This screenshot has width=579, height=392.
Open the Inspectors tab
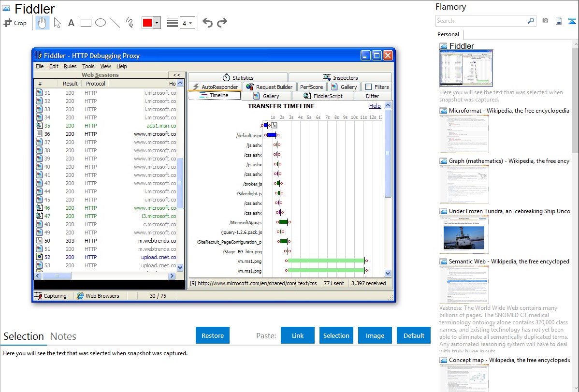click(340, 78)
